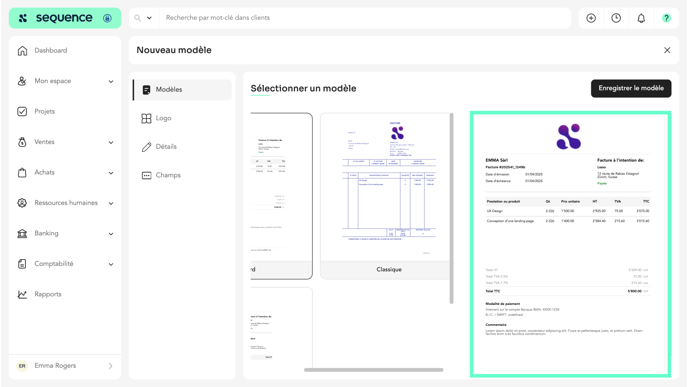
Task: Expand the Banking chevron
Action: click(x=111, y=234)
